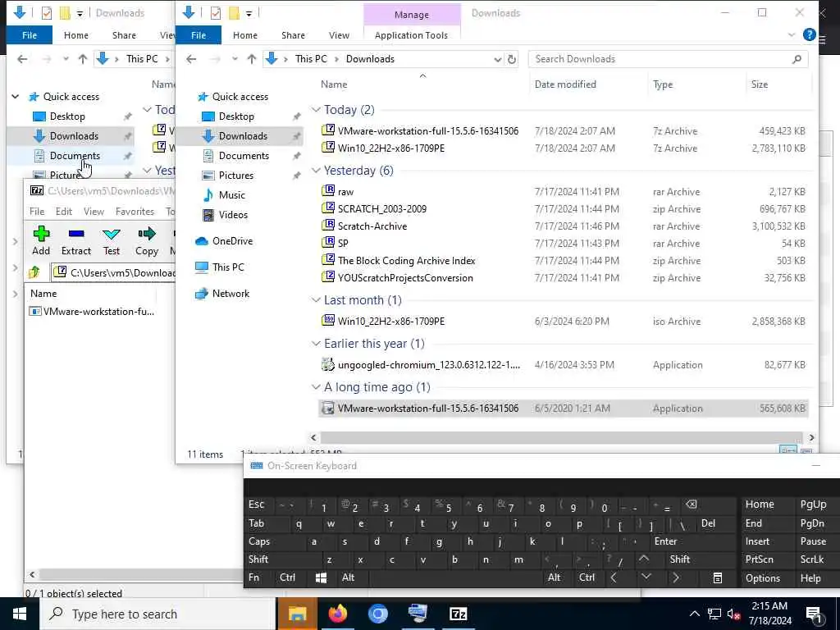840x630 pixels.
Task: Click the Add button in 7-Zip toolbar
Action: (x=41, y=240)
